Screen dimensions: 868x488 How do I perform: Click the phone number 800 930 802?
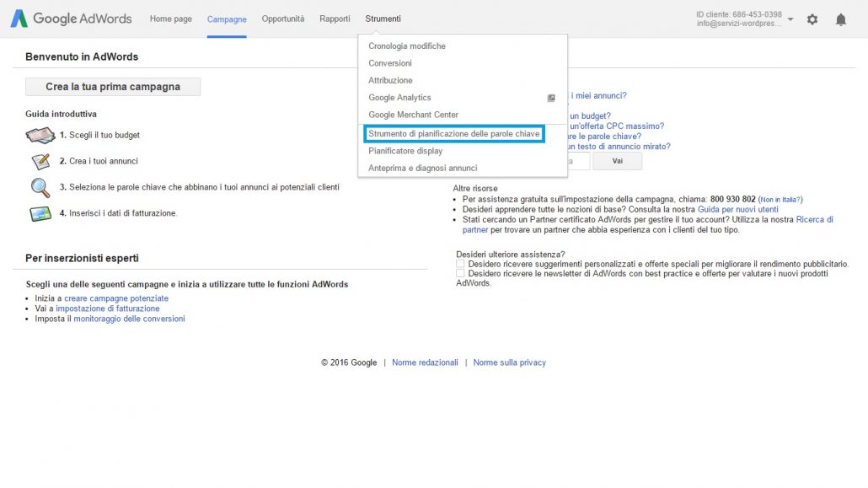733,200
